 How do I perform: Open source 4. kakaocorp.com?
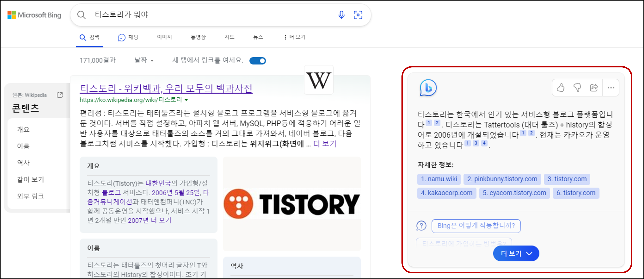(x=447, y=193)
